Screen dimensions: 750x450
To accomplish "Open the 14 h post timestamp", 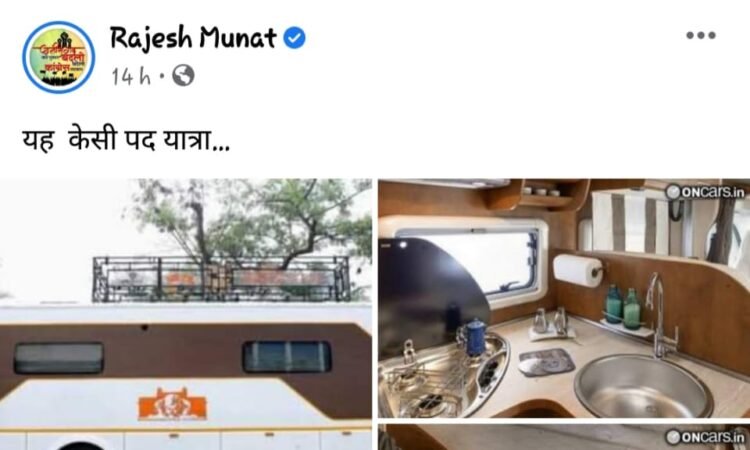I will (x=131, y=76).
